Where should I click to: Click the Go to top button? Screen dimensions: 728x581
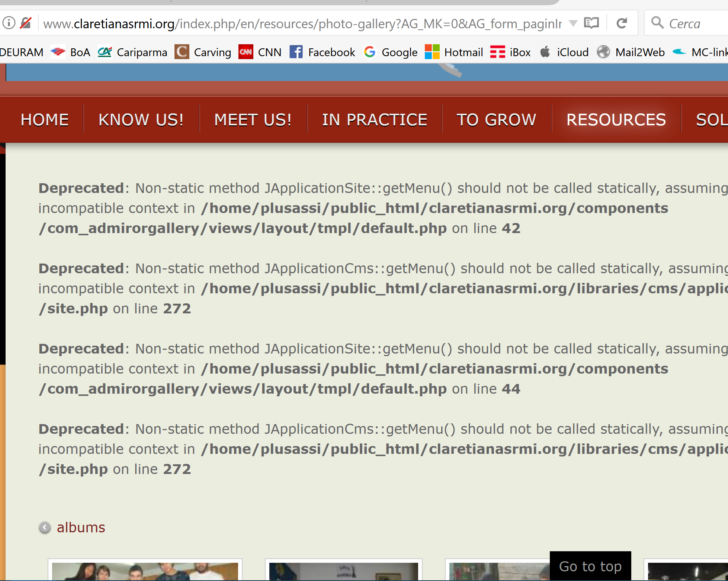[590, 566]
